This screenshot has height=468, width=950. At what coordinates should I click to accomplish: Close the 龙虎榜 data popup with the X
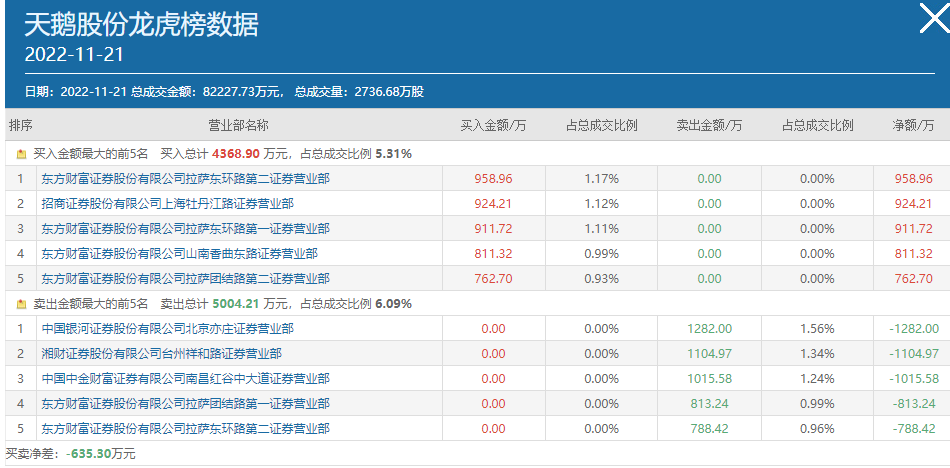[934, 18]
